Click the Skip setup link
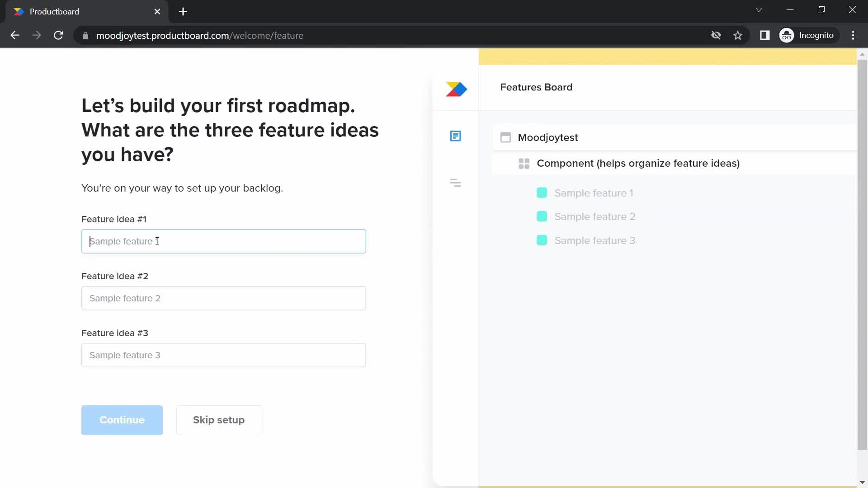The height and width of the screenshot is (488, 868). [x=219, y=419]
